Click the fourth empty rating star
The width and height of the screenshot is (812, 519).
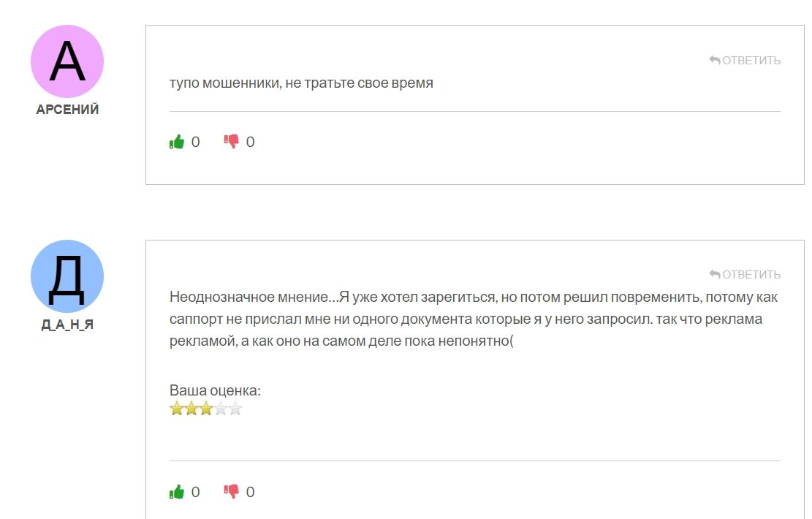pos(220,409)
